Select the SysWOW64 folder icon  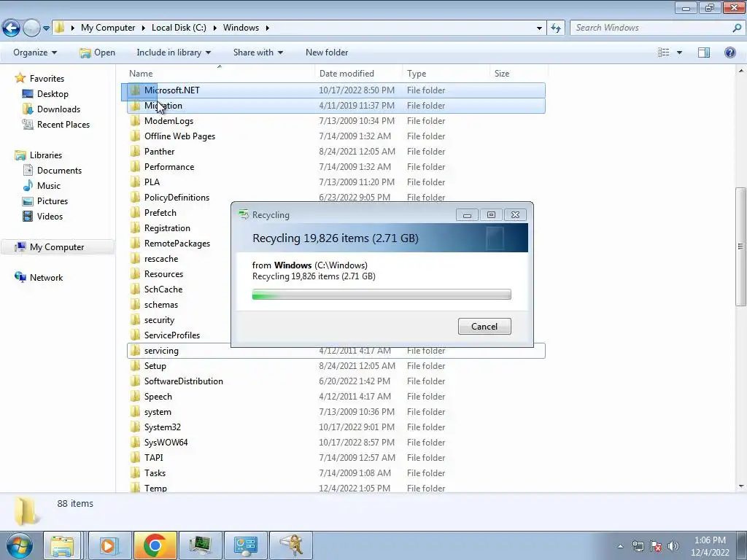(x=136, y=443)
